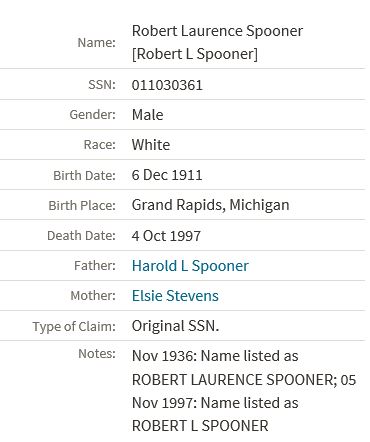Click the Name: field label

(97, 43)
